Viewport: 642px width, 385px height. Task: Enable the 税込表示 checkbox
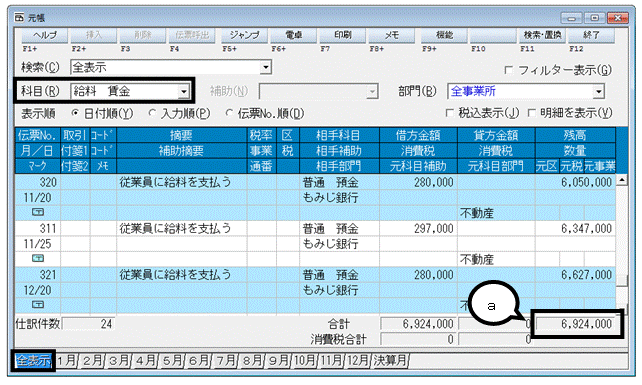[x=449, y=113]
